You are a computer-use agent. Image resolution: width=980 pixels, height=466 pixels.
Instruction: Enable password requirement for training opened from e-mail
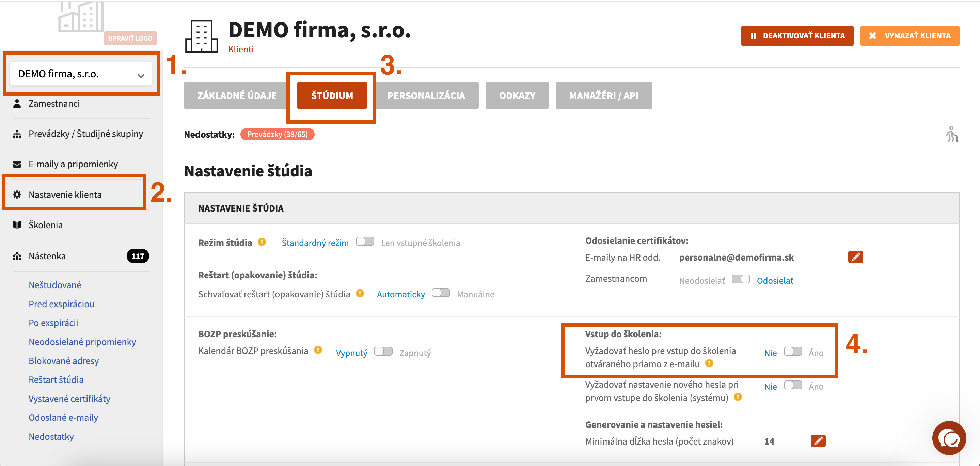pyautogui.click(x=792, y=352)
